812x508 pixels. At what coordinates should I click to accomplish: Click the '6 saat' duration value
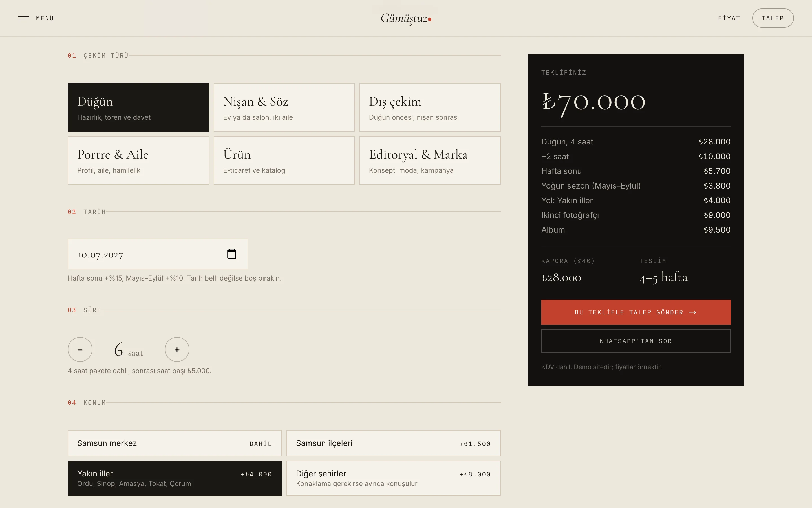coord(129,350)
